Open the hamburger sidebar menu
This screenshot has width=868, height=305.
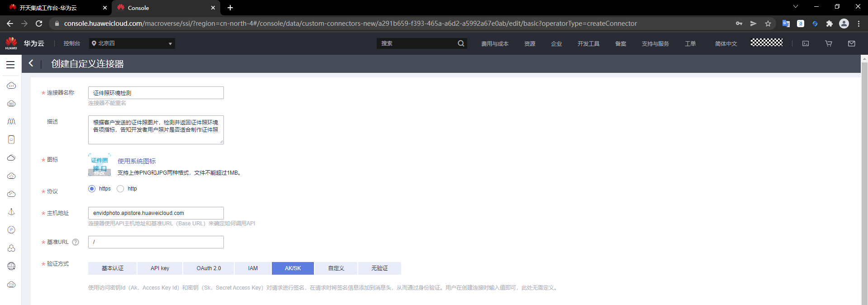tap(10, 65)
